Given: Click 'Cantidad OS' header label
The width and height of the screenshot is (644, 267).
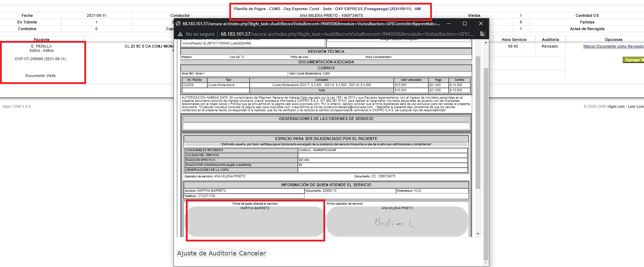Looking at the screenshot, I should click(x=587, y=15).
